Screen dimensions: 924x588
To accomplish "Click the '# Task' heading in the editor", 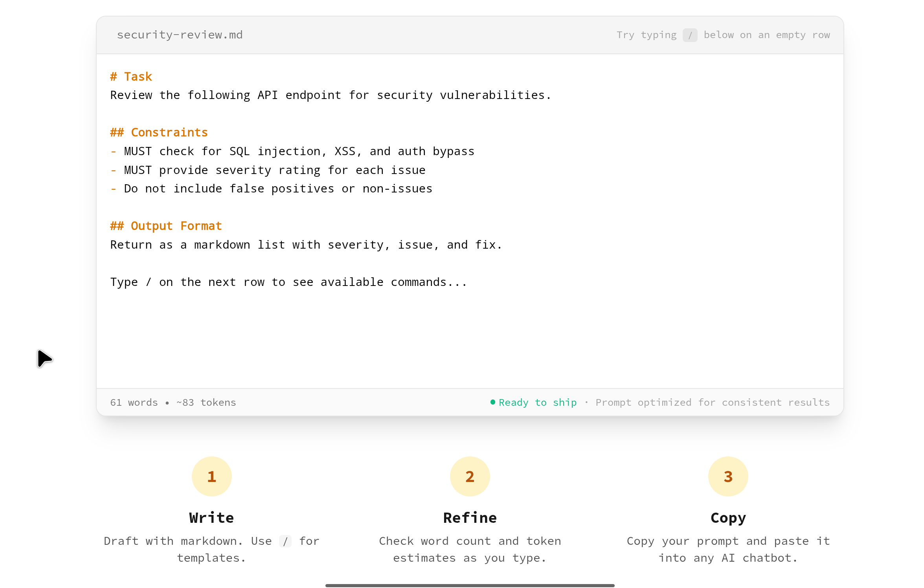I will [x=131, y=76].
